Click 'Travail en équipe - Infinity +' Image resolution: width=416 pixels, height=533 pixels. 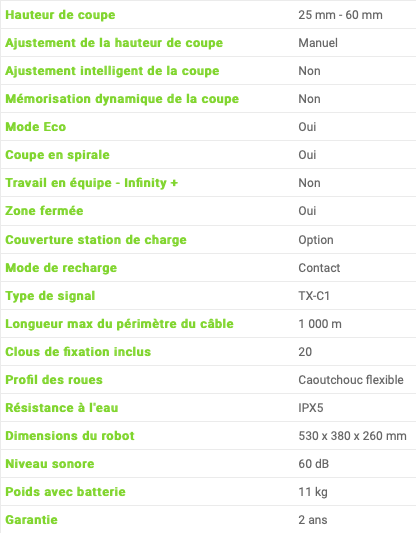(x=91, y=183)
